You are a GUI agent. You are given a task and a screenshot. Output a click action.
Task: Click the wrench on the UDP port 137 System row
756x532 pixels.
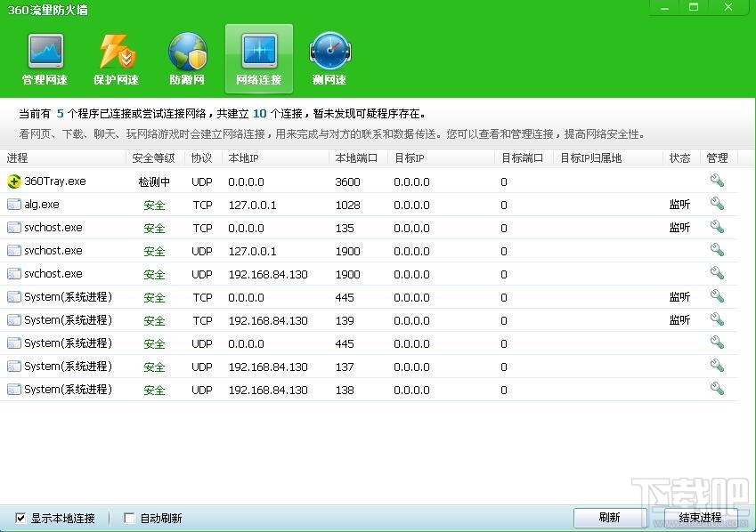(x=717, y=367)
